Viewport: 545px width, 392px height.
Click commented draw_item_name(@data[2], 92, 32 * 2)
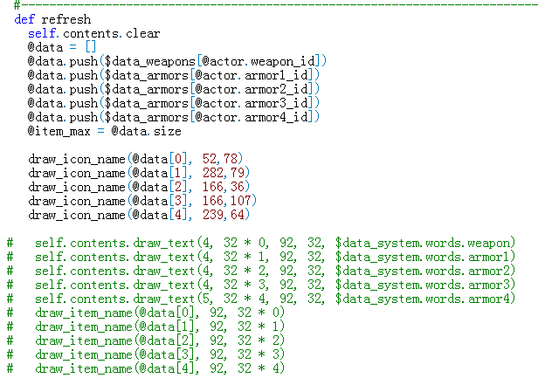point(146,340)
